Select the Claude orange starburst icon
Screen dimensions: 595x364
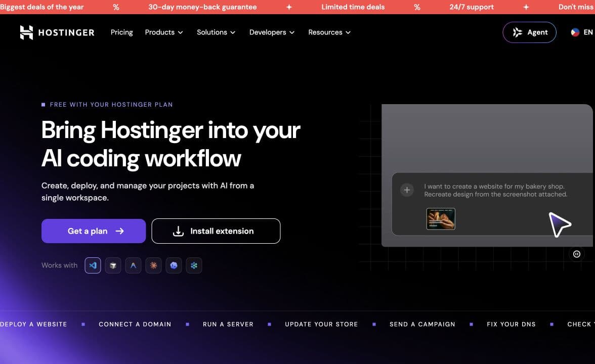pyautogui.click(x=153, y=265)
